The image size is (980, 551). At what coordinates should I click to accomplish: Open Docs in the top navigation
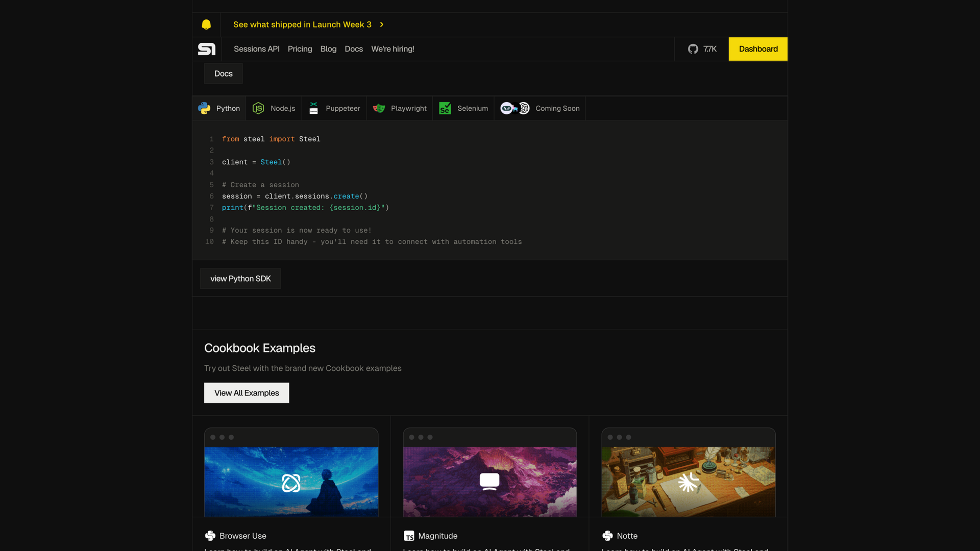pyautogui.click(x=354, y=49)
